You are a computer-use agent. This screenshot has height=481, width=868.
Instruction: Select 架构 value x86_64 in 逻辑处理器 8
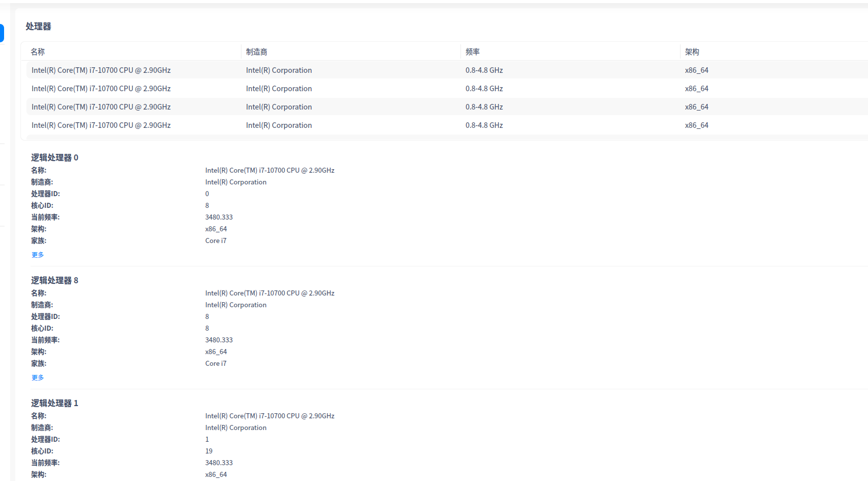tap(216, 352)
